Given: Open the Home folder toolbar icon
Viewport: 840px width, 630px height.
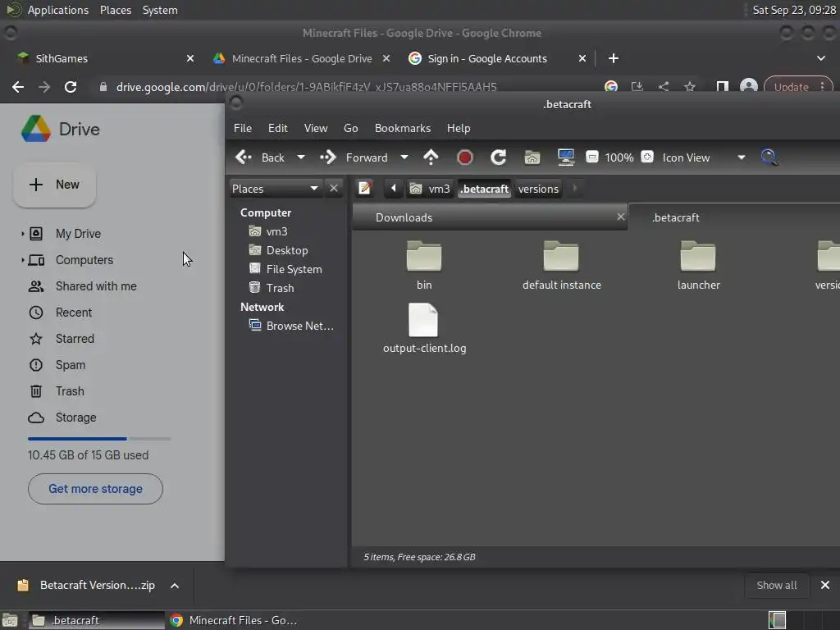Looking at the screenshot, I should pos(532,157).
